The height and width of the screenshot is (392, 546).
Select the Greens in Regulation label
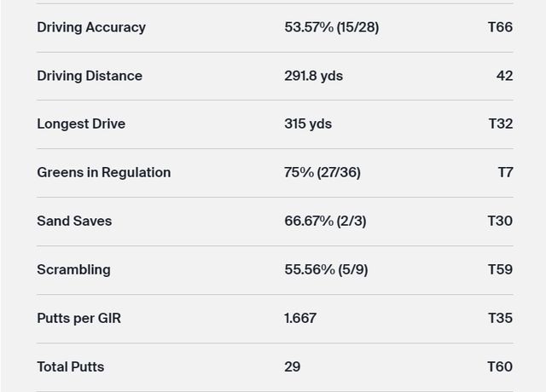pos(103,172)
